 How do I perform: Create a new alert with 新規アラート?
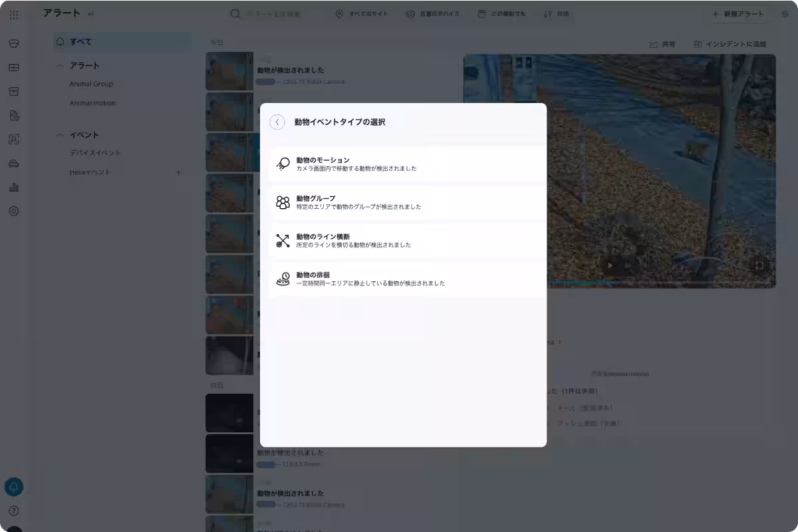click(738, 13)
